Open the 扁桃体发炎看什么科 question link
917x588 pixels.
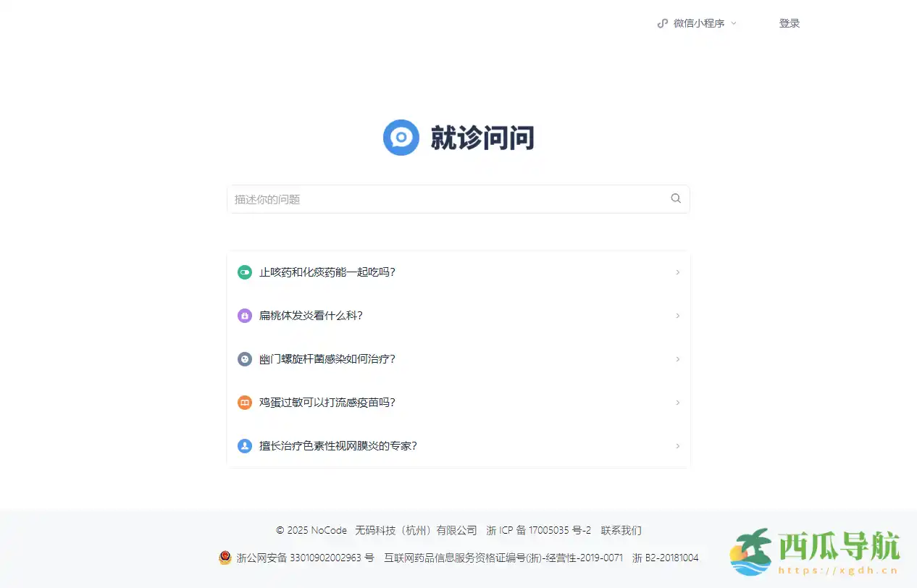point(311,316)
